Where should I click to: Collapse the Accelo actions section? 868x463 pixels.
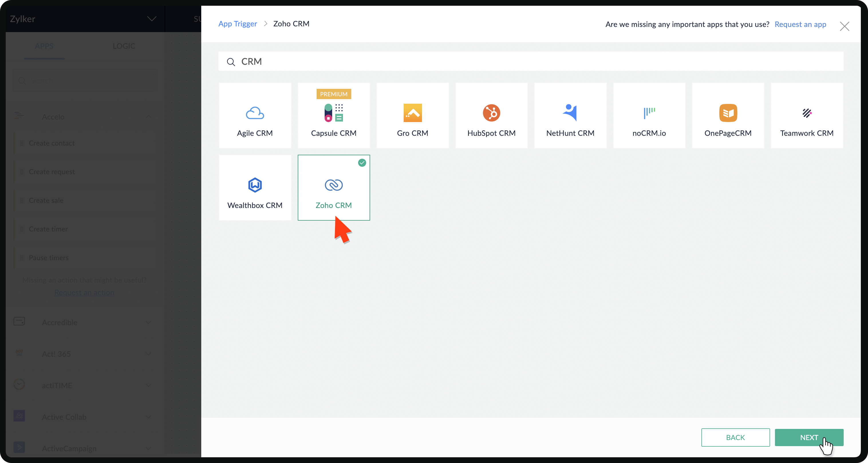(148, 117)
